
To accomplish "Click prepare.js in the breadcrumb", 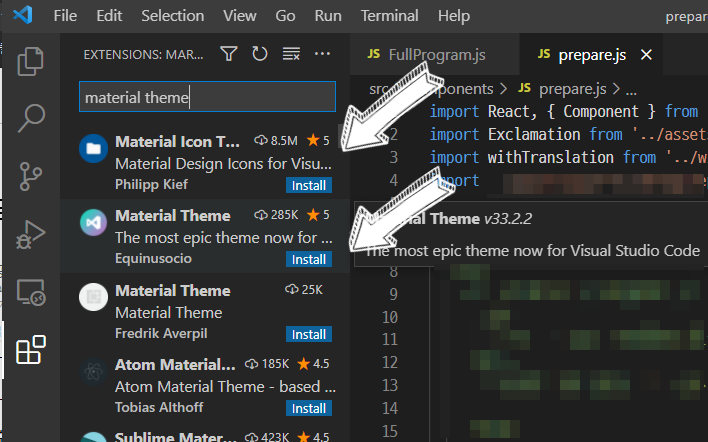I will click(x=573, y=89).
